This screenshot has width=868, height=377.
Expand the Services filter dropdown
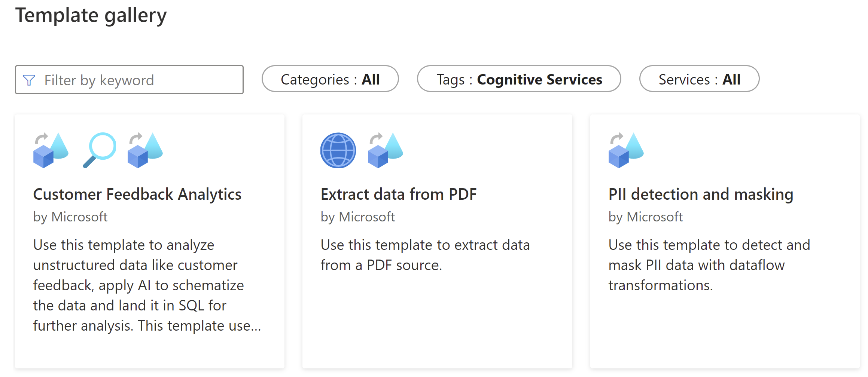[x=699, y=79]
